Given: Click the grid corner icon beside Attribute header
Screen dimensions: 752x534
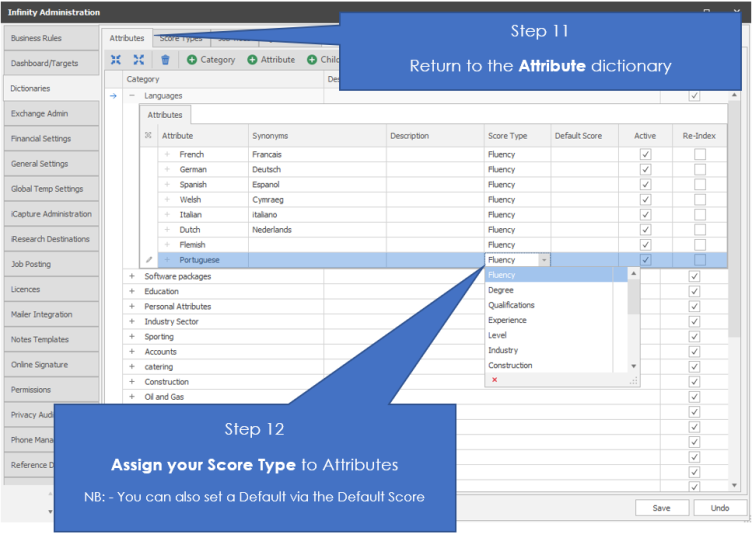Looking at the screenshot, I should click(x=149, y=136).
